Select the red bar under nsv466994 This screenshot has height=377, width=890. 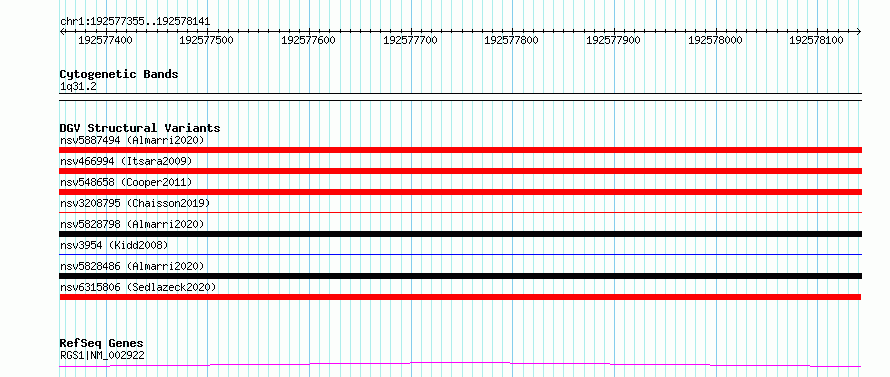(460, 171)
